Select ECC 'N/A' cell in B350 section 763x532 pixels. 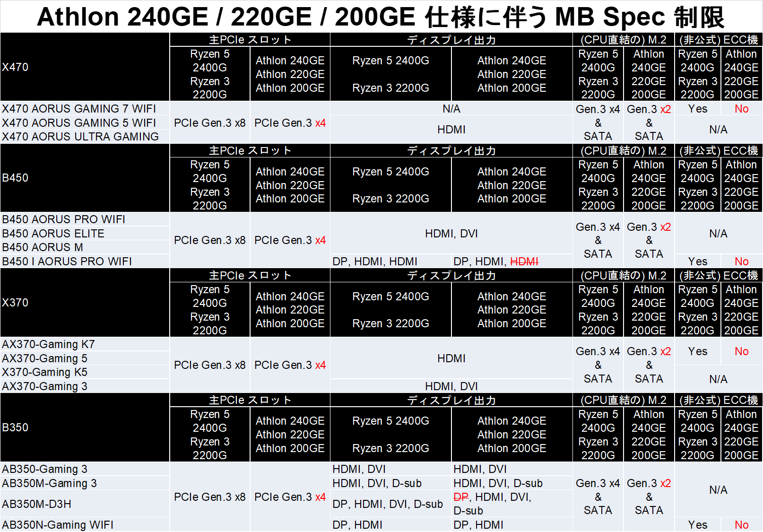tap(719, 490)
